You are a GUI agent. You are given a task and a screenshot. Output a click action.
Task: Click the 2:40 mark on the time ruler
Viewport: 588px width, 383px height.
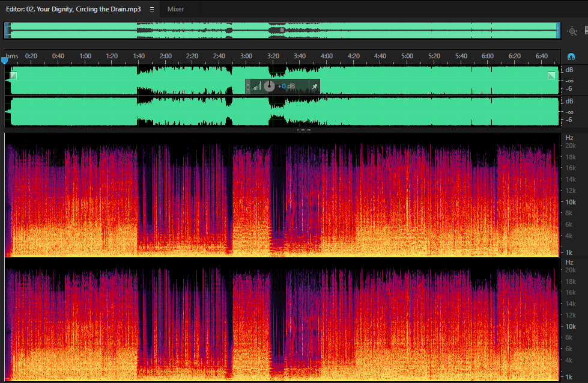(x=219, y=56)
